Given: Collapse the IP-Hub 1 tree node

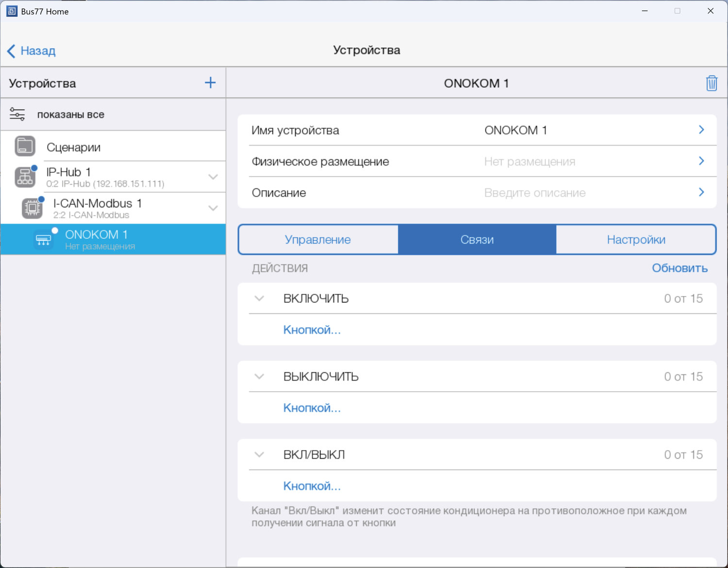Looking at the screenshot, I should tap(213, 177).
